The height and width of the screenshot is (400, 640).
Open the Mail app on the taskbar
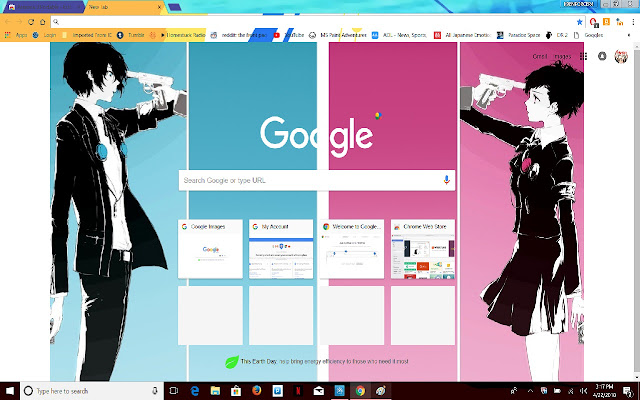click(319, 391)
